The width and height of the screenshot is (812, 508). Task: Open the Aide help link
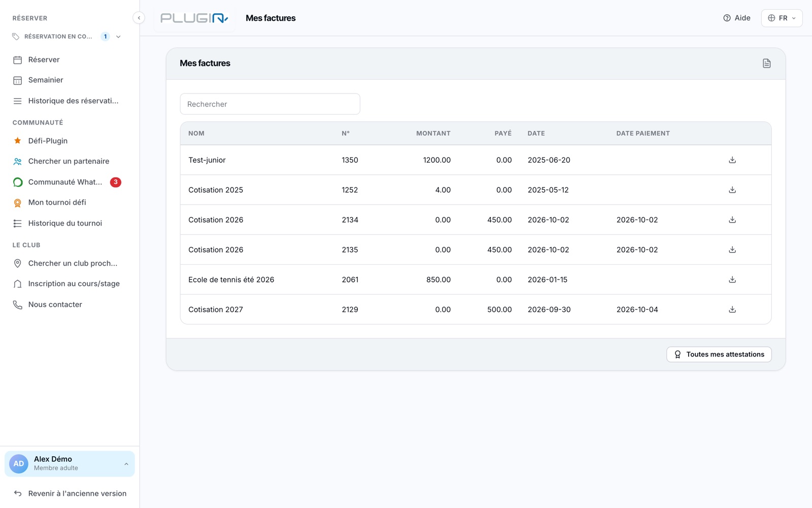(x=736, y=18)
